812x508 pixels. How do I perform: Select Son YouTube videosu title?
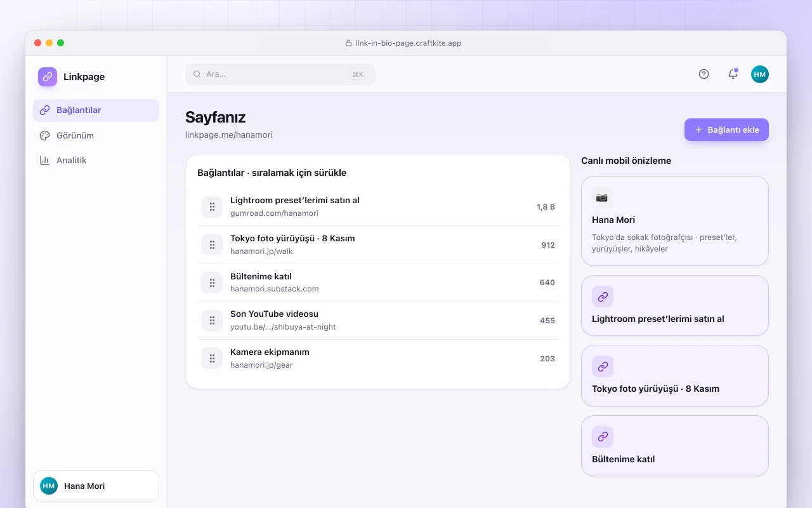click(274, 314)
